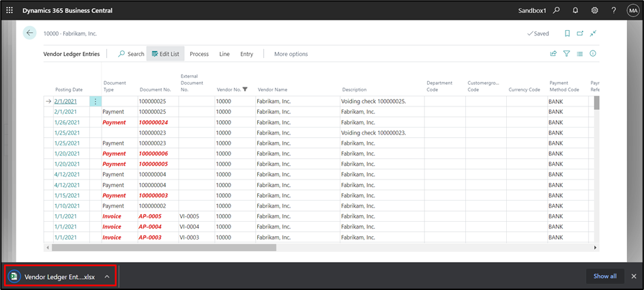Open the help question mark
Image resolution: width=644 pixels, height=290 pixels.
613,10
